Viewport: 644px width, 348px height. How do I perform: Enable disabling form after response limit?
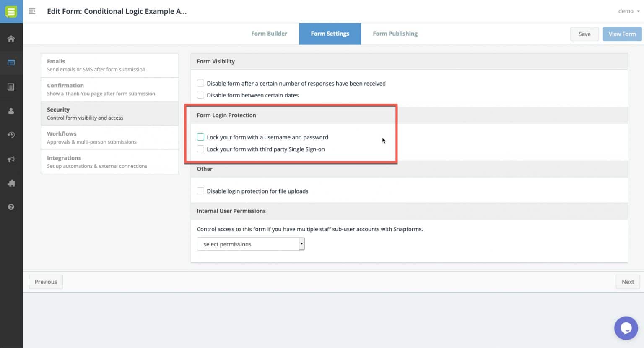pyautogui.click(x=200, y=83)
